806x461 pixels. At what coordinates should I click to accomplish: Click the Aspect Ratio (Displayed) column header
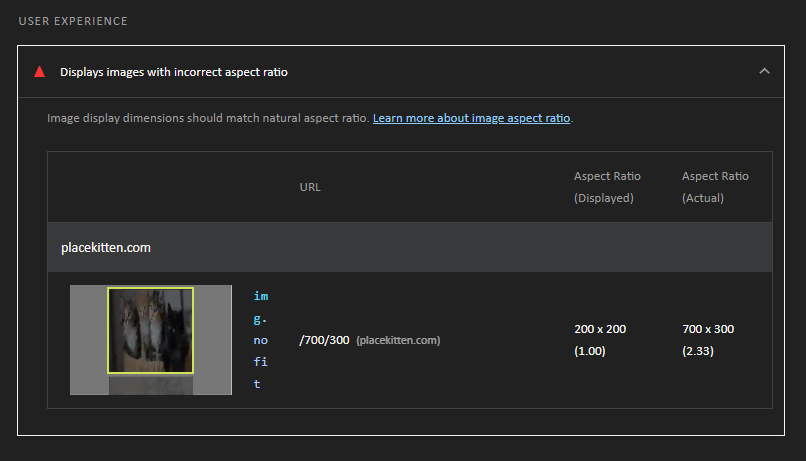(x=607, y=187)
